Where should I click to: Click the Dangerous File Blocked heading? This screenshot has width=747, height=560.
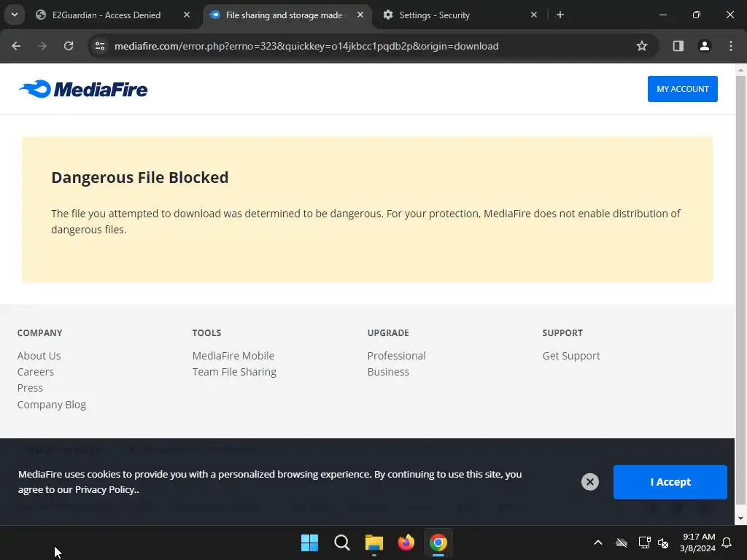(x=140, y=178)
